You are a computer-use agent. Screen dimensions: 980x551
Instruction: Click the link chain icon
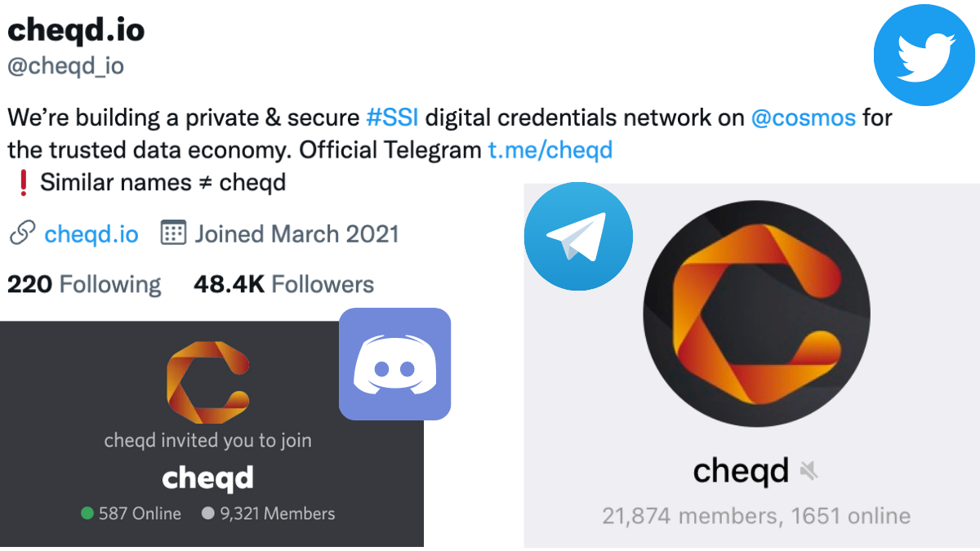tap(20, 234)
